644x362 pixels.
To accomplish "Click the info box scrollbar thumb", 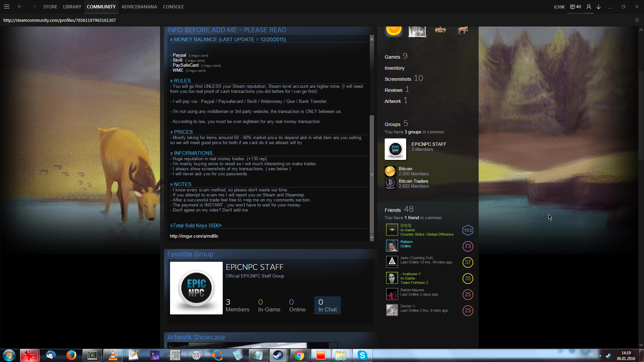I will [372, 174].
